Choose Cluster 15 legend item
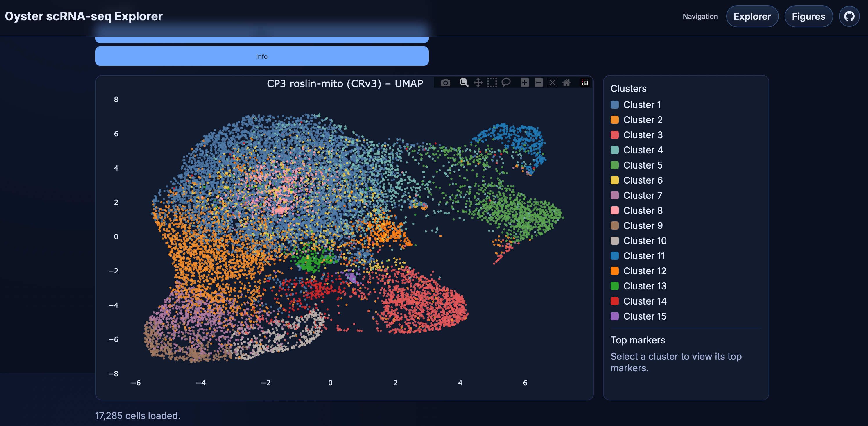 [644, 316]
